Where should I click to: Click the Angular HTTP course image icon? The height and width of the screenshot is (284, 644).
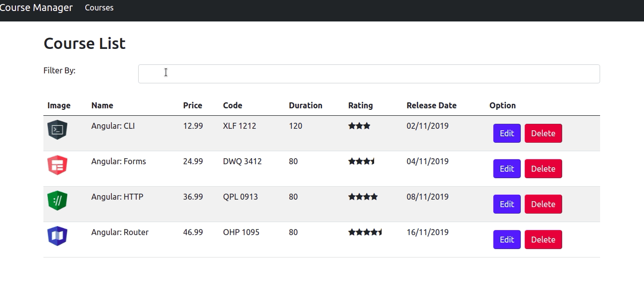tap(57, 201)
